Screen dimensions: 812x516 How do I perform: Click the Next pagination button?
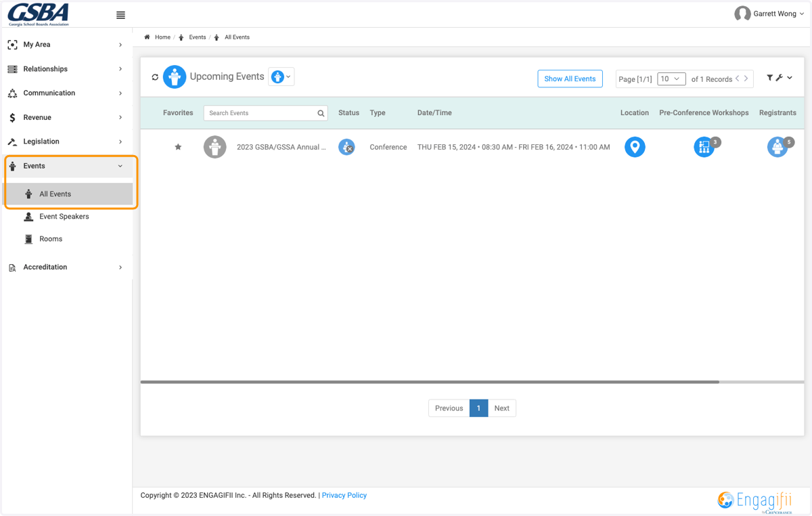pyautogui.click(x=501, y=408)
